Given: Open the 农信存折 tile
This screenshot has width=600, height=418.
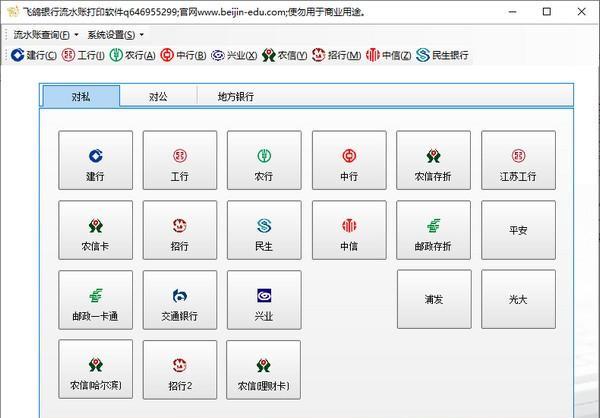Looking at the screenshot, I should [434, 160].
